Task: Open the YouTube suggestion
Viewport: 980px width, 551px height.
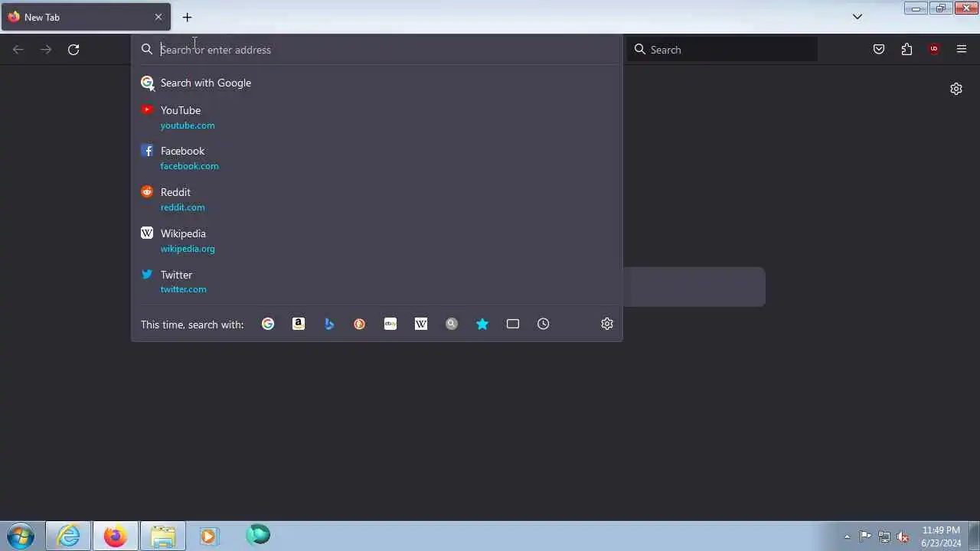Action: pyautogui.click(x=377, y=117)
